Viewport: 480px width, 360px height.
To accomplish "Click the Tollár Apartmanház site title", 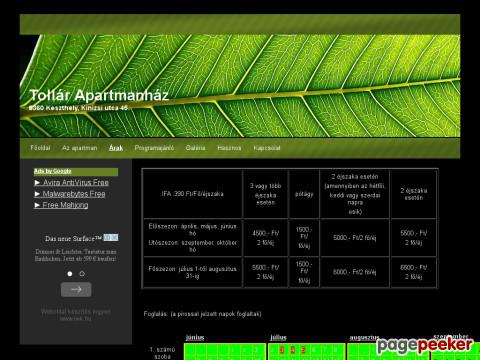I will tap(99, 95).
